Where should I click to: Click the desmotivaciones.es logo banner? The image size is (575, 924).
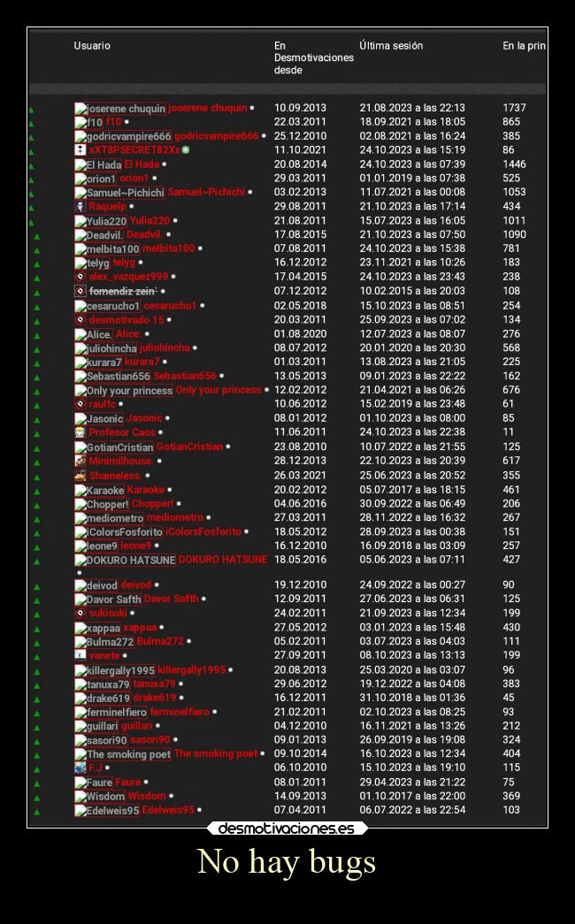click(x=287, y=829)
